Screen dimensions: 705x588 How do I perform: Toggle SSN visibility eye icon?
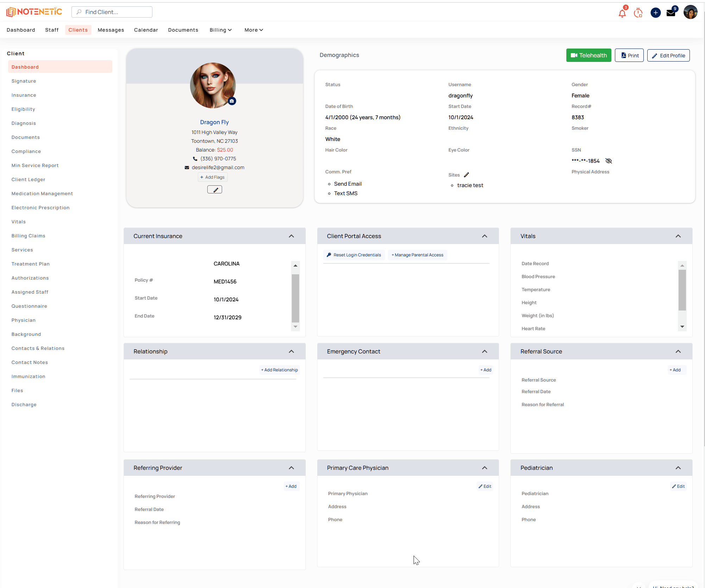609,161
